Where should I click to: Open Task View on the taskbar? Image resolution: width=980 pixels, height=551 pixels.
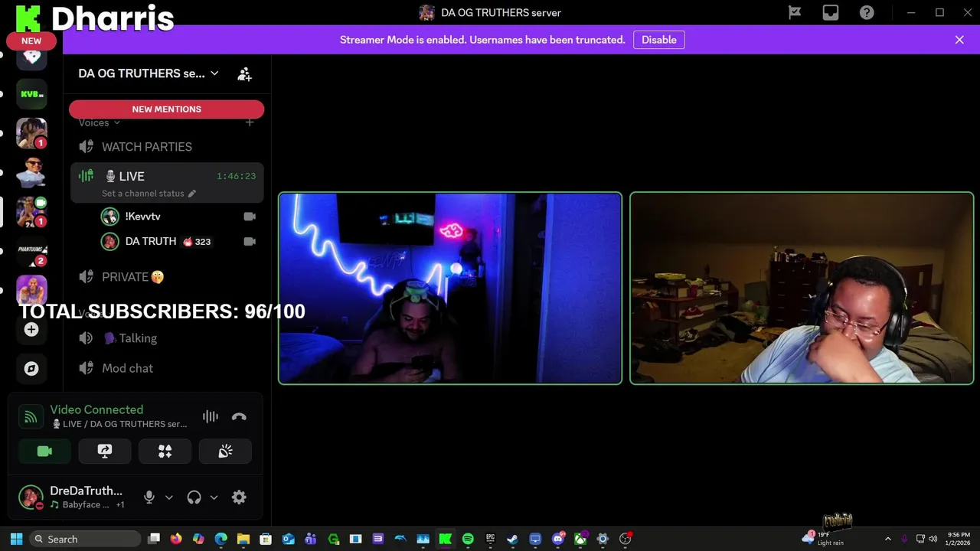(154, 540)
